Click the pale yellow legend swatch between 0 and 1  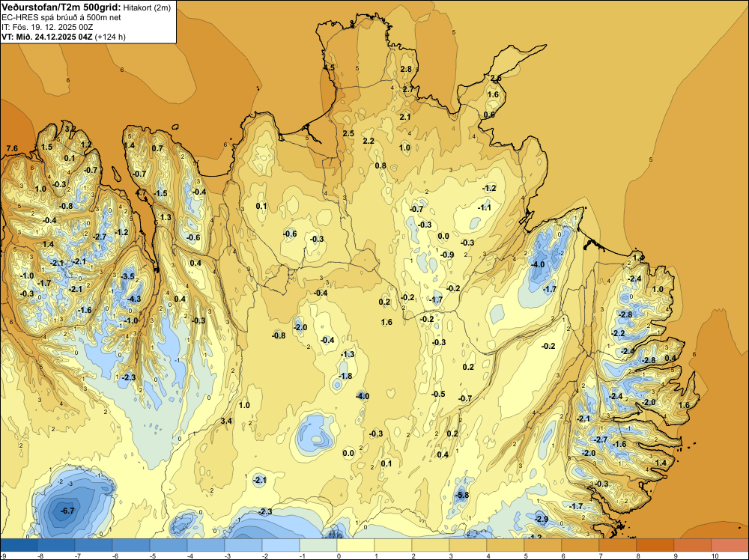(x=356, y=545)
